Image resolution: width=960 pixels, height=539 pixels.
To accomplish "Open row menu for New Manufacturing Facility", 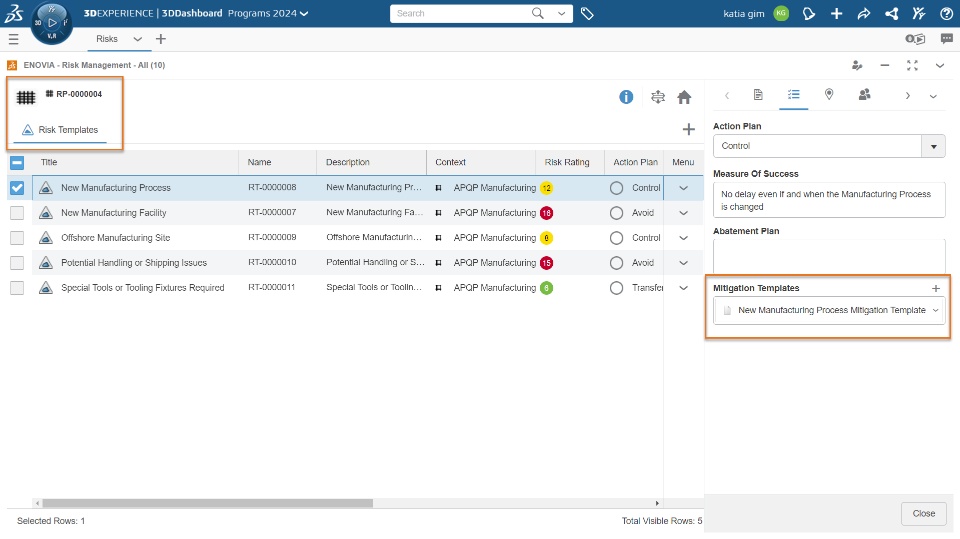I will pos(683,213).
